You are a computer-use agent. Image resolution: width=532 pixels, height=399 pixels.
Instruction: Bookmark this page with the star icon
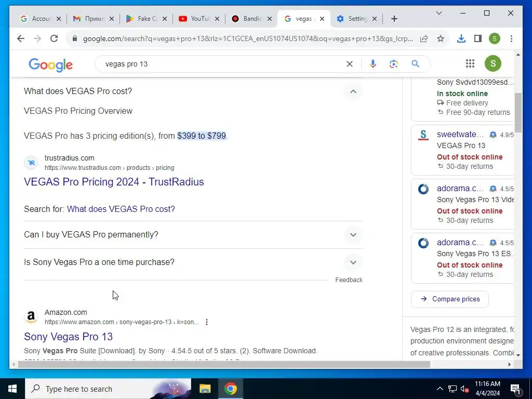point(441,38)
